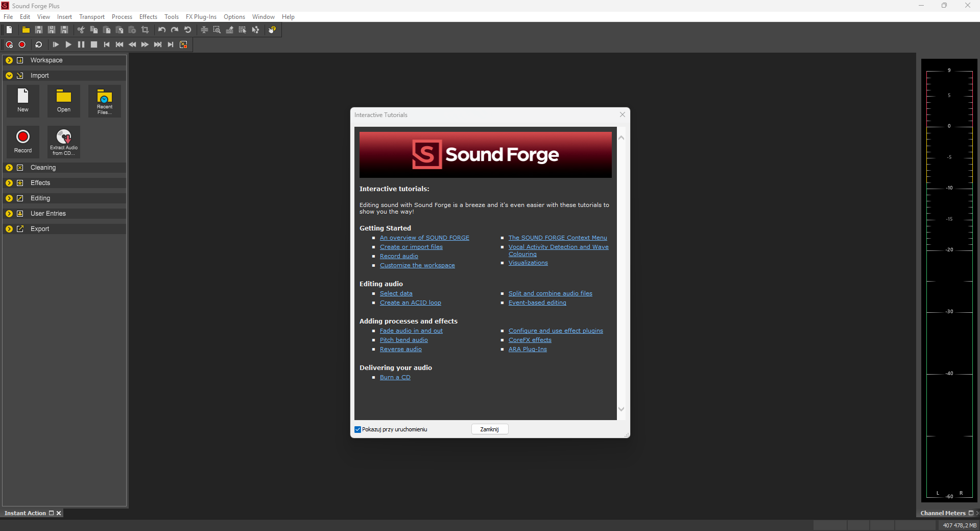
Task: Click the Repeat last action icon
Action: [x=187, y=30]
